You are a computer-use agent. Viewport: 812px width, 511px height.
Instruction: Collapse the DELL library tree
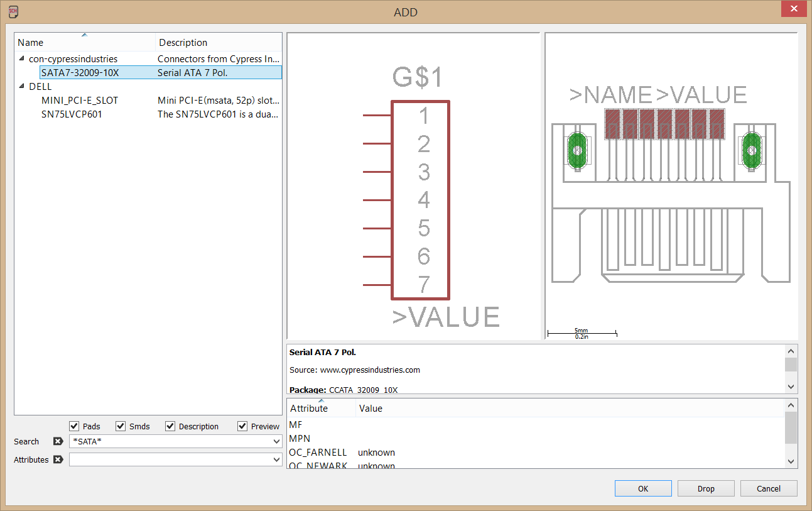[x=22, y=86]
